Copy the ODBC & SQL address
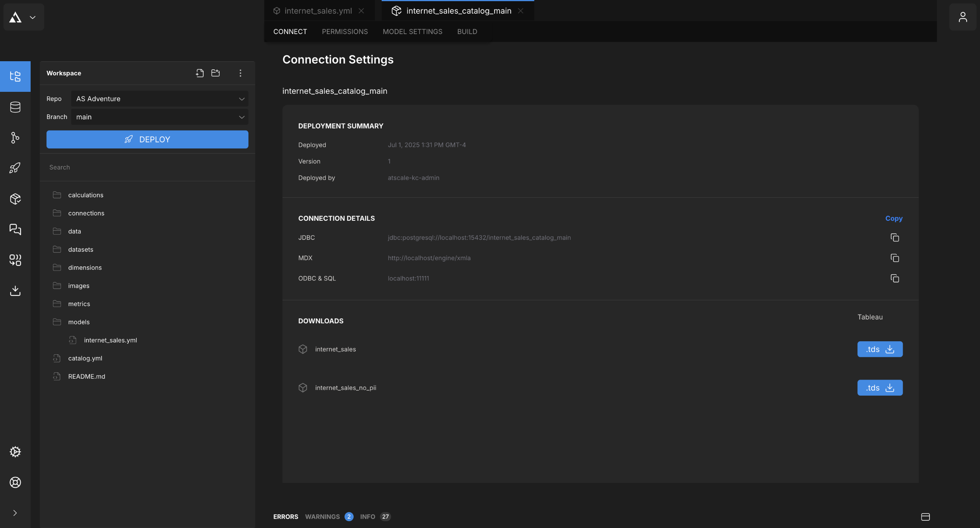The image size is (980, 528). 895,279
